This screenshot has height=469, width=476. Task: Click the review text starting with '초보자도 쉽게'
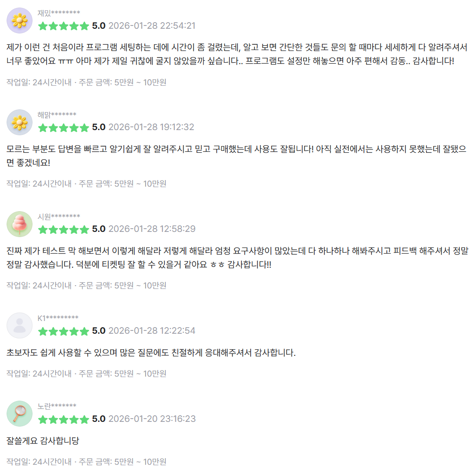click(151, 353)
